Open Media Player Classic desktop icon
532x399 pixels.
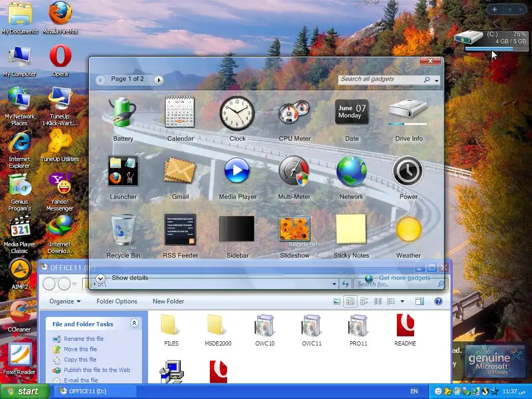click(19, 235)
